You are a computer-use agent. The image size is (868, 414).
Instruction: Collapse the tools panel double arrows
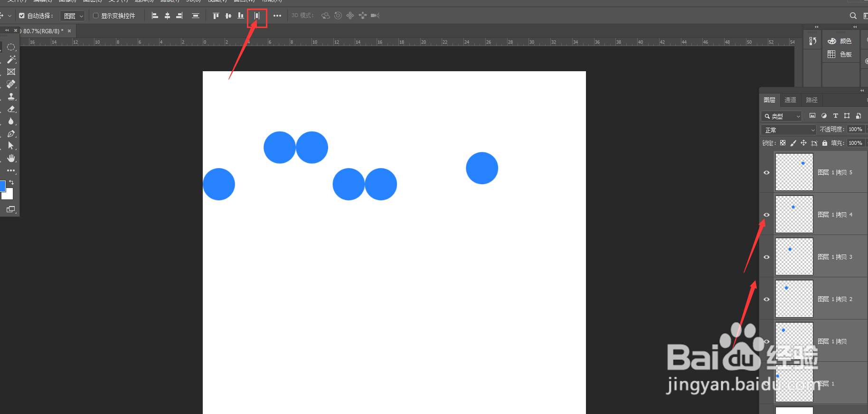[x=7, y=30]
